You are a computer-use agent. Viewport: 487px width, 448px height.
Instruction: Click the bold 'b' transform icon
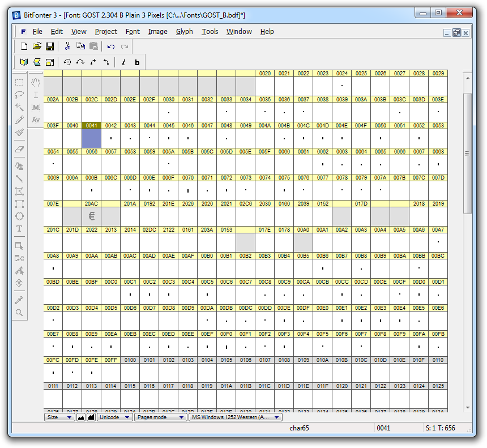click(137, 62)
